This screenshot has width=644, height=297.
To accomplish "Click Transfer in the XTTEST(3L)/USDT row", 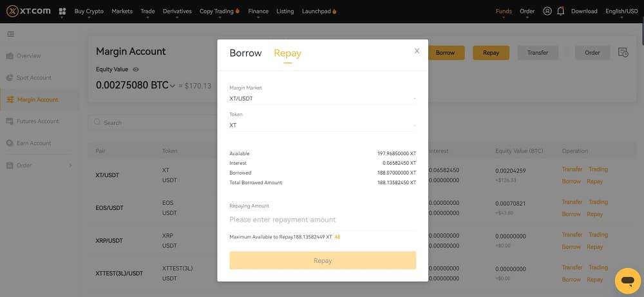I will 572,267.
